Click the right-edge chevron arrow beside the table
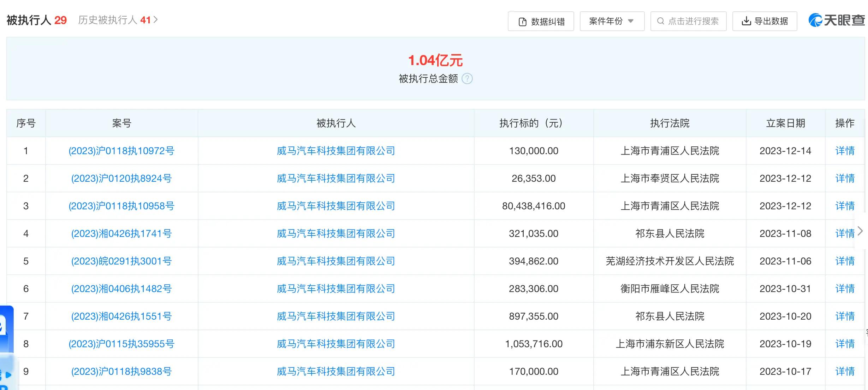Viewport: 868px width, 390px height. [861, 231]
